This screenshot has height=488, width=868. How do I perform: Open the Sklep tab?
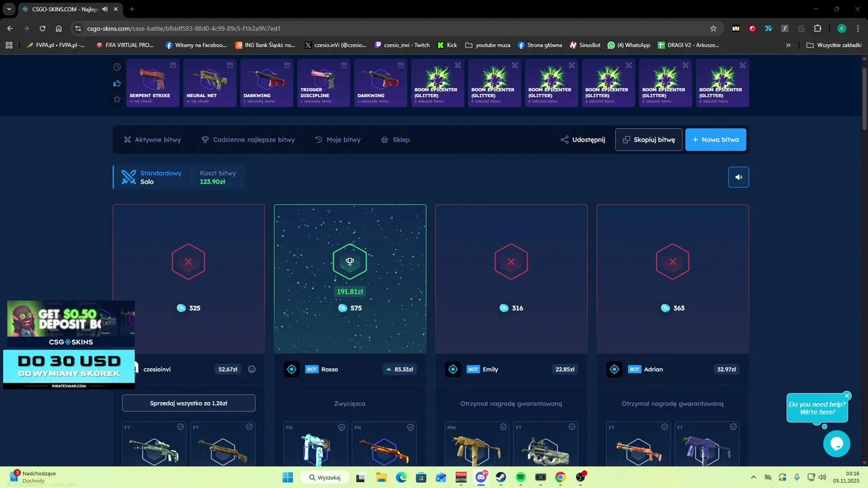point(395,140)
